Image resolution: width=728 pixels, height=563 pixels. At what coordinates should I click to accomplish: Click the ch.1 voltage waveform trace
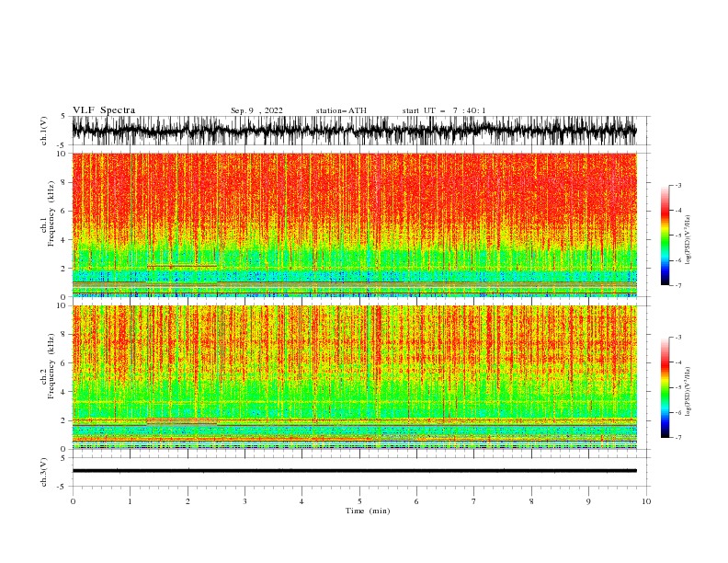click(355, 131)
